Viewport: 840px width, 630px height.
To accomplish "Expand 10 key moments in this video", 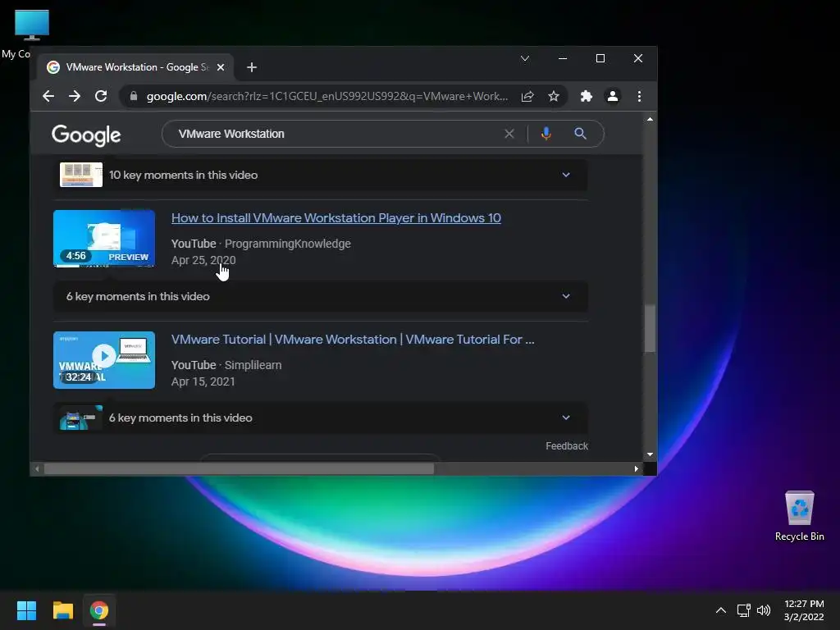I will click(321, 176).
